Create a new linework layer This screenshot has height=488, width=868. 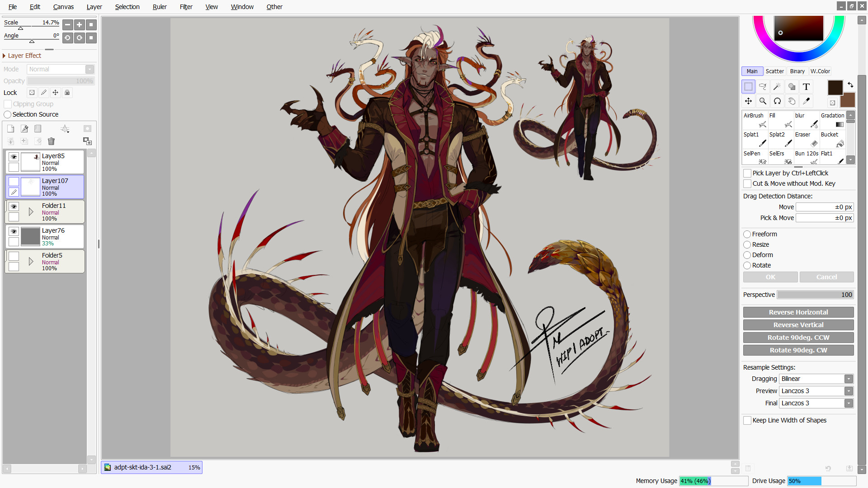[24, 129]
